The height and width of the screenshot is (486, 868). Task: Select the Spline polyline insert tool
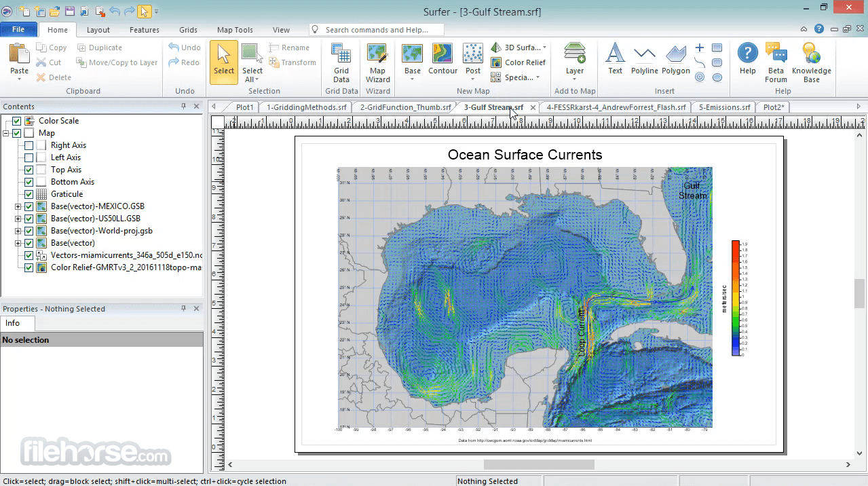700,62
